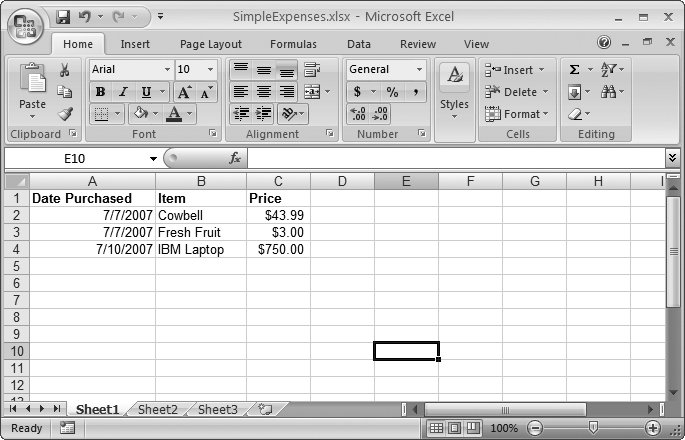Set Middle Align vertical alignment
685x440 pixels.
(263, 69)
